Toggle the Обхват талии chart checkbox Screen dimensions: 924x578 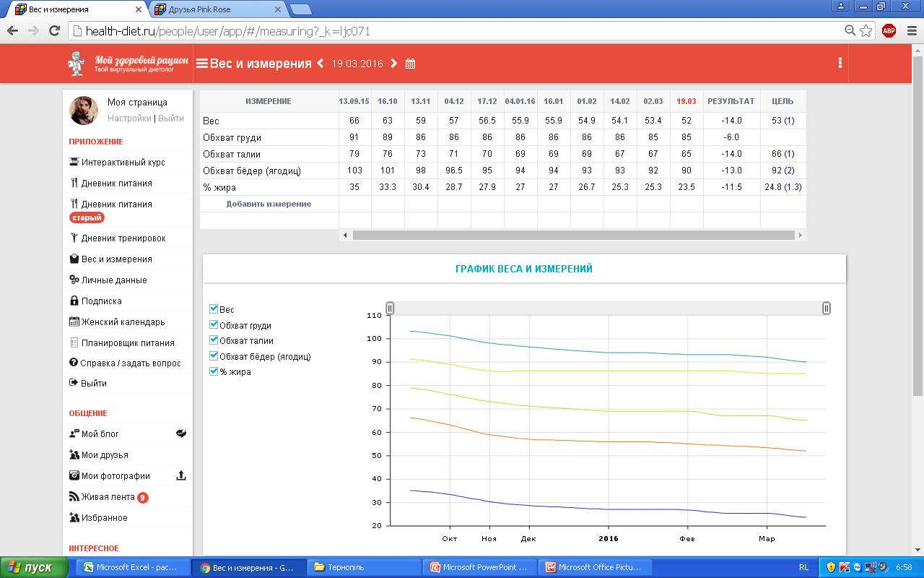click(x=214, y=340)
